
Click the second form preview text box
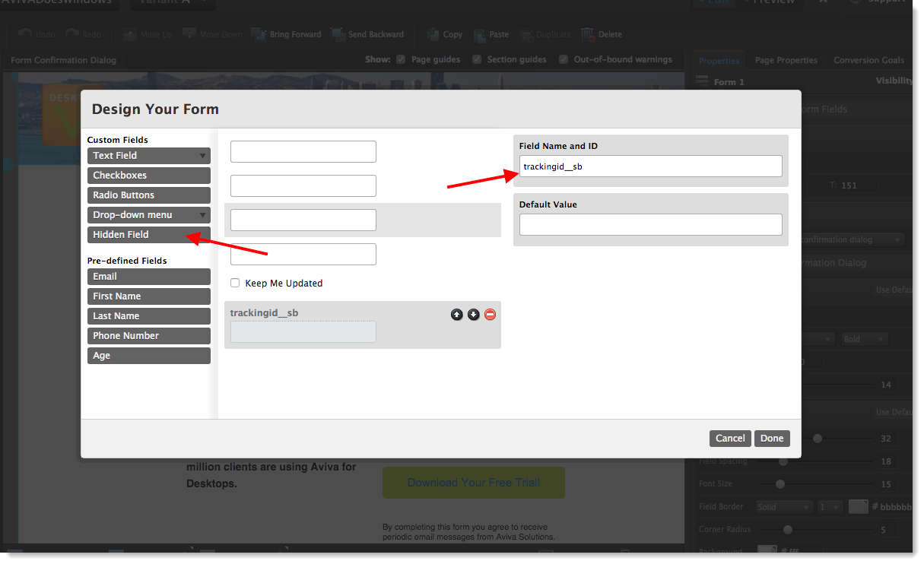coord(303,185)
